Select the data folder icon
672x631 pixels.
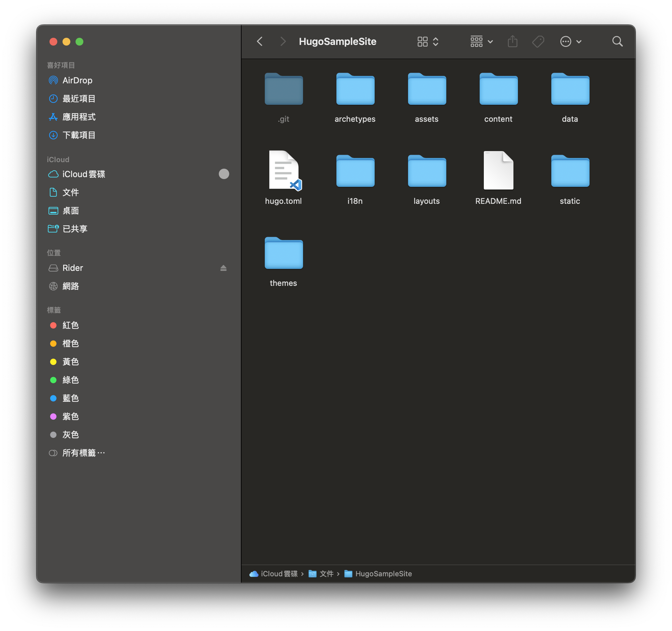pyautogui.click(x=570, y=89)
